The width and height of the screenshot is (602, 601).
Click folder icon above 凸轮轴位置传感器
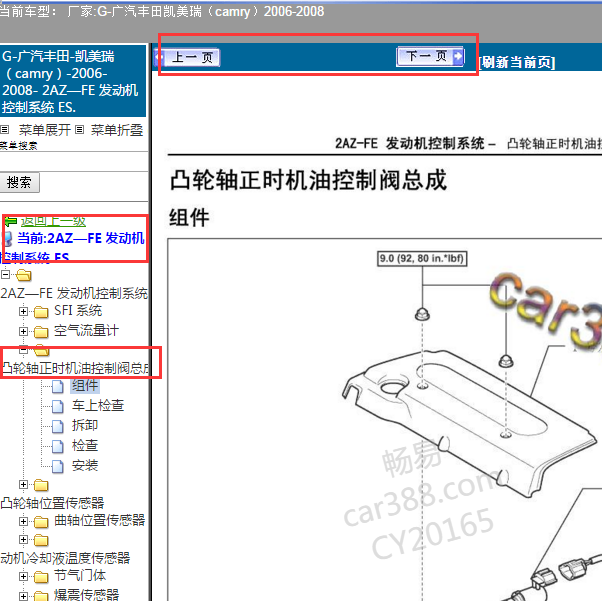[41, 485]
